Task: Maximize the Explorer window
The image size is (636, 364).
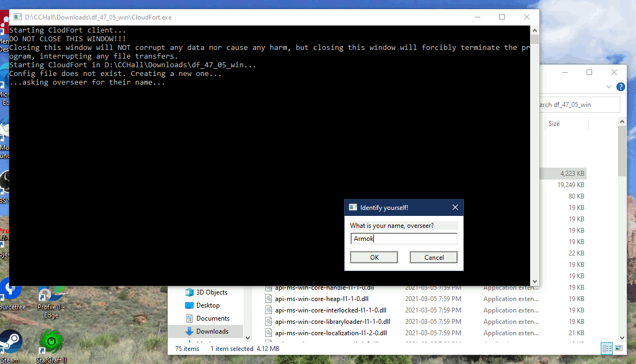Action: coord(589,72)
